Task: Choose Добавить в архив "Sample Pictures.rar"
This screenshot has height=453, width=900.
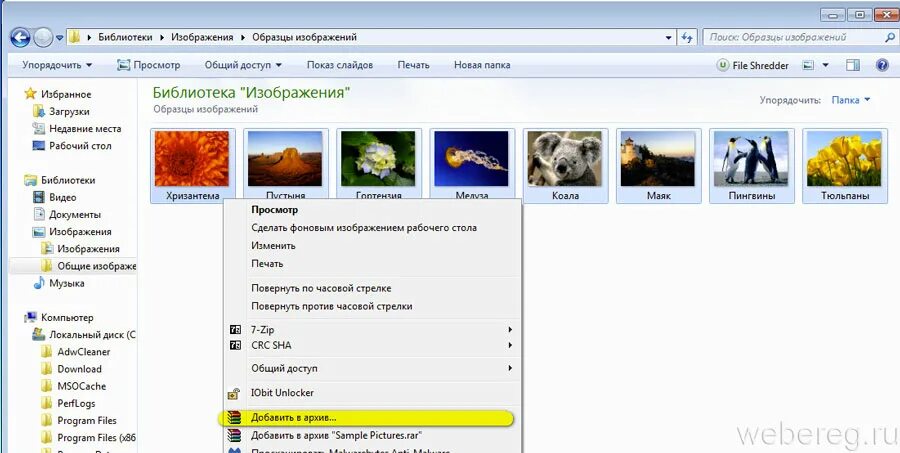Action: pos(372,436)
